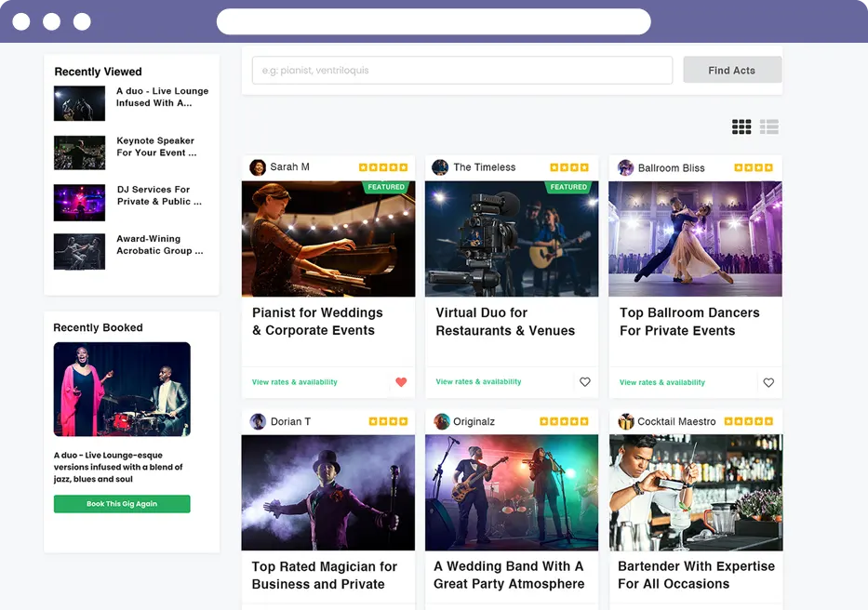Screen dimensions: 868x610
Task: Open the wedding band card image
Action: [x=512, y=493]
